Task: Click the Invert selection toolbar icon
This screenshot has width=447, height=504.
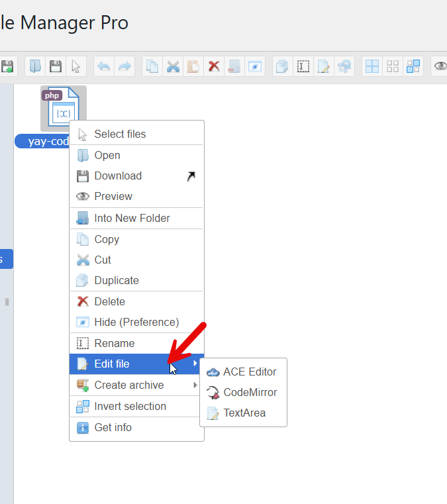Action: (413, 66)
